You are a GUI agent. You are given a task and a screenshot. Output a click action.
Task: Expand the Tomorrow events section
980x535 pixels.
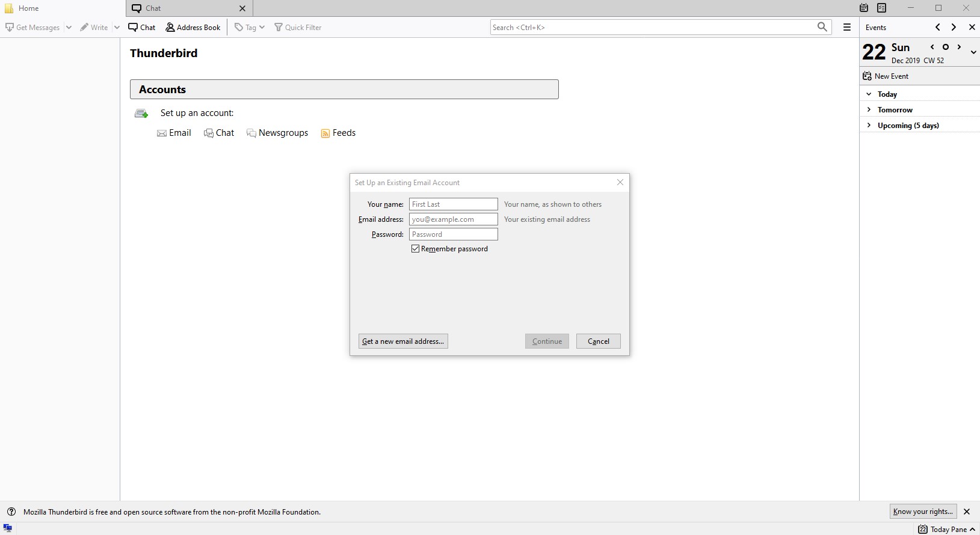(869, 109)
